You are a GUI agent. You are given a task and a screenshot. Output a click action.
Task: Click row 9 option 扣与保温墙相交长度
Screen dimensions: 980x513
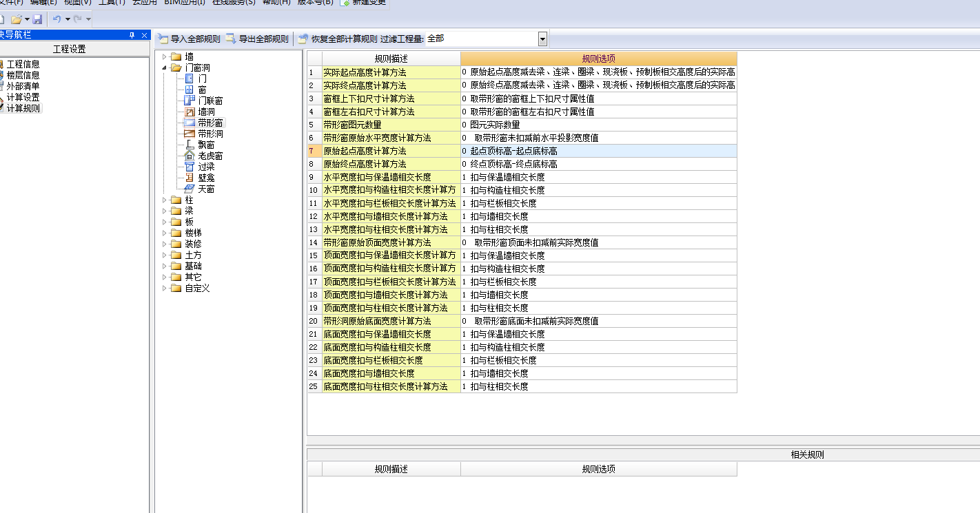point(599,177)
